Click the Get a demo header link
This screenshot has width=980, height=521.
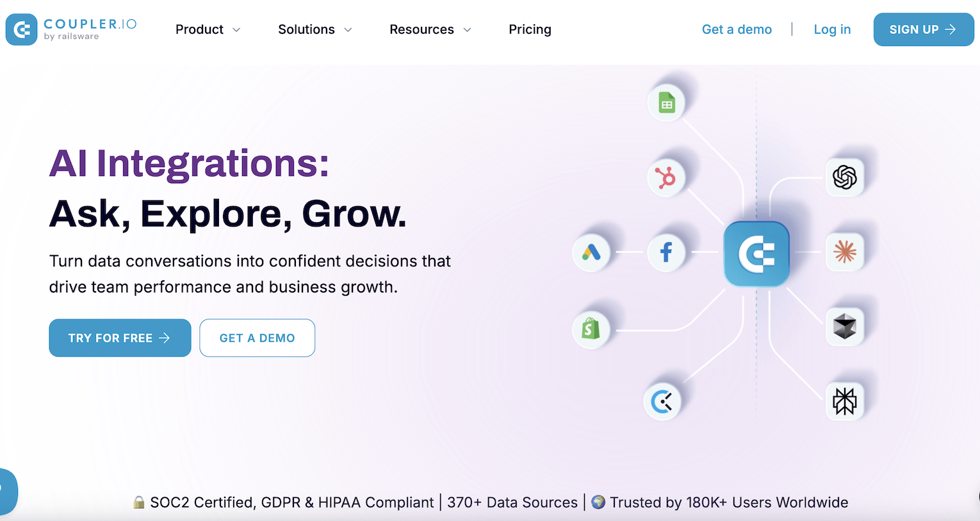[x=737, y=29]
